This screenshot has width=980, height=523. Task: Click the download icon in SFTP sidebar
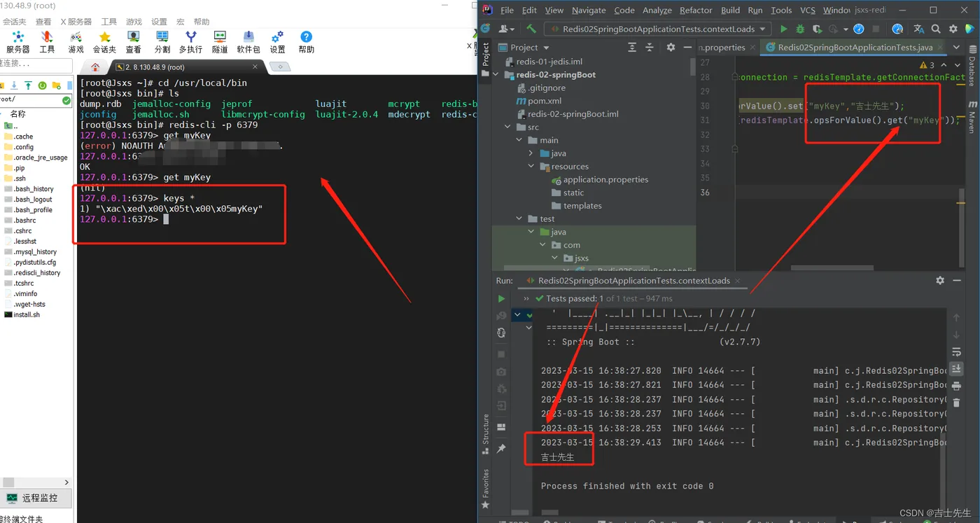13,85
